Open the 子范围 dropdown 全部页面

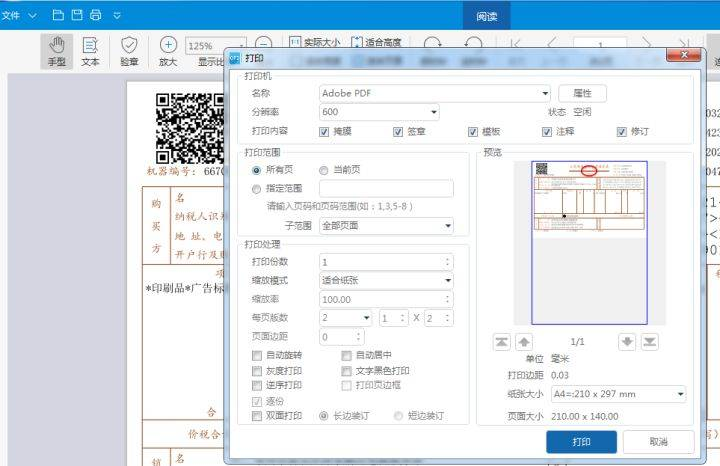point(386,226)
